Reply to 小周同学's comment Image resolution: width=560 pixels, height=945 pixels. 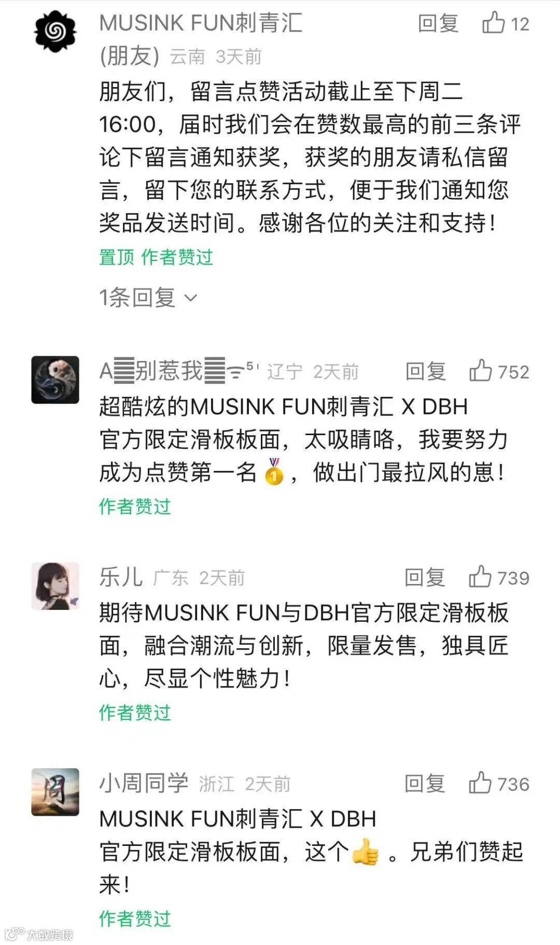coord(425,783)
